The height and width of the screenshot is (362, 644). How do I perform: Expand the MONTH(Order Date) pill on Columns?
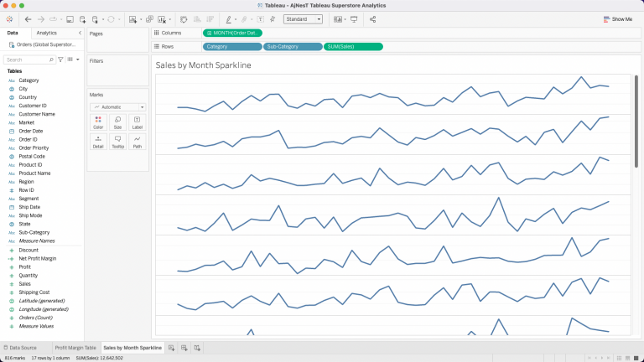tap(233, 33)
